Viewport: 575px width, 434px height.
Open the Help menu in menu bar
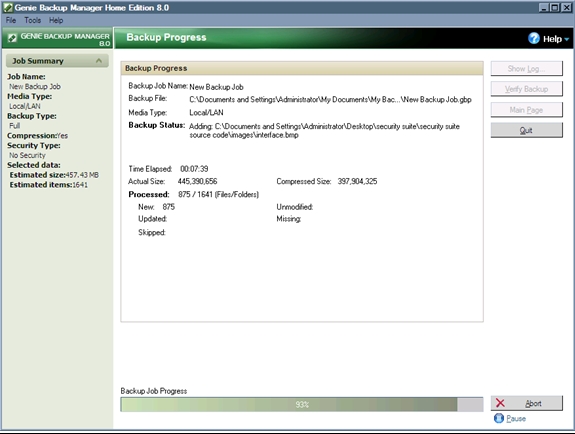pos(56,20)
